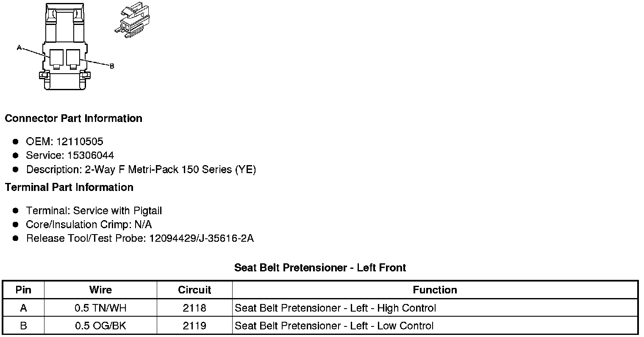Click the Wire column header
This screenshot has height=337, width=644.
click(100, 290)
